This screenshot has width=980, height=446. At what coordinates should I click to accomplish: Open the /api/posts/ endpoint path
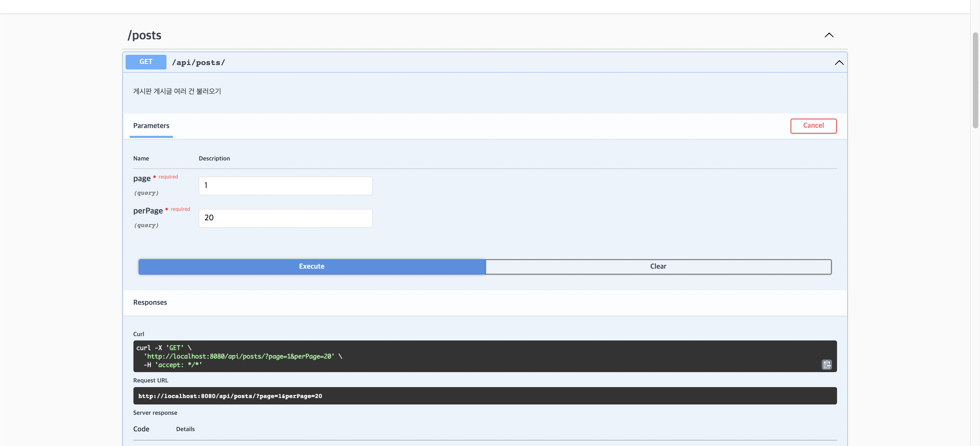198,62
